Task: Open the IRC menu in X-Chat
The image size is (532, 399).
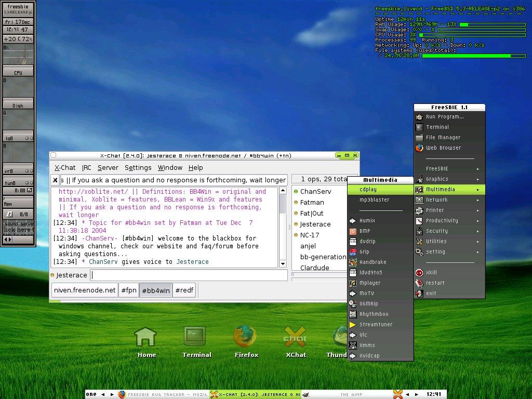Action: click(x=87, y=168)
